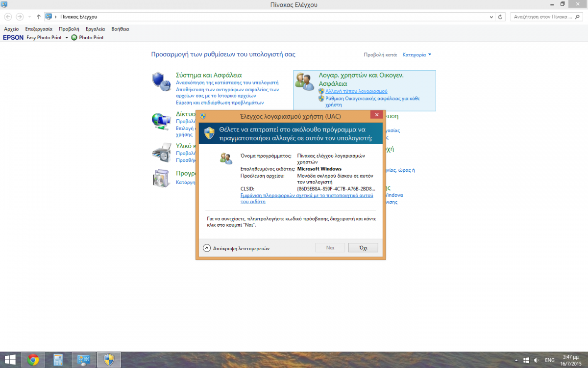Open Ανασκόπηση της κατάστασης του υπολογιστή link
Image resolution: width=588 pixels, height=368 pixels.
227,83
